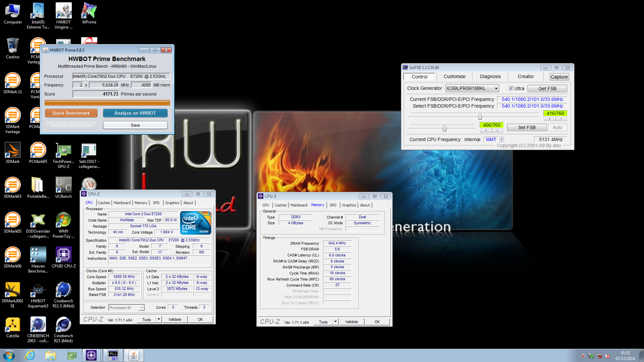The height and width of the screenshot is (362, 644).
Task: Click Analyze on HWBOT button
Action: click(135, 113)
